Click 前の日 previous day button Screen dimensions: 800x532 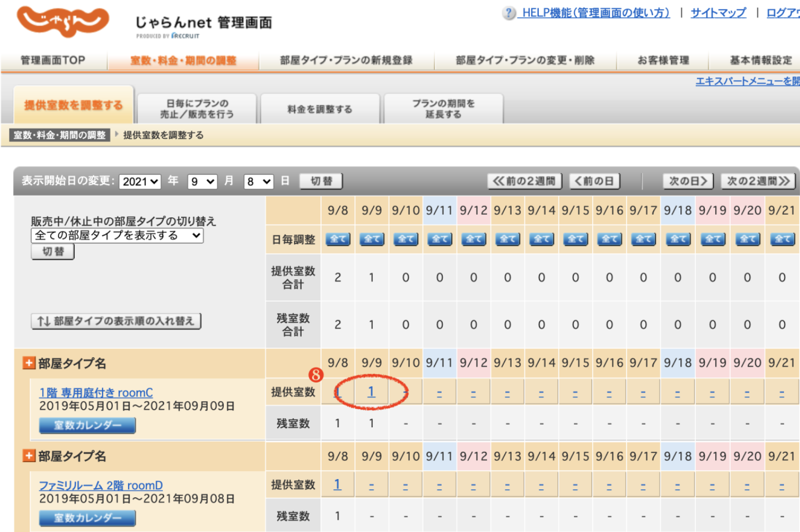pos(594,181)
